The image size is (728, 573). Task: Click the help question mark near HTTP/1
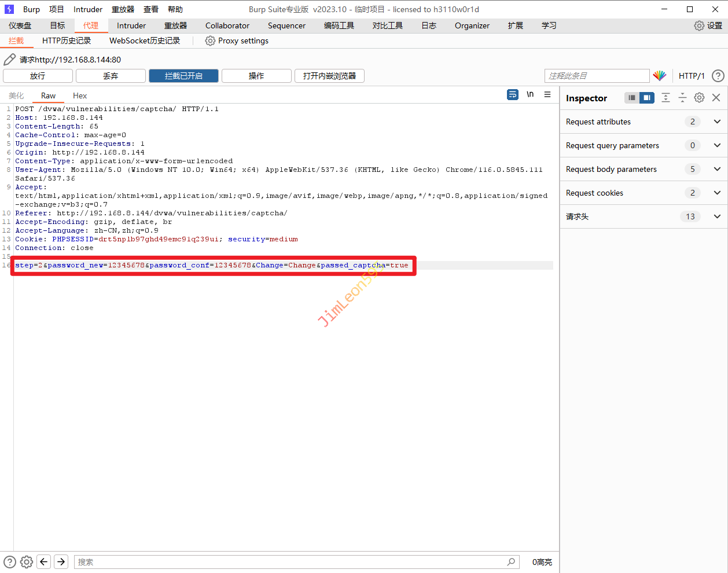click(718, 76)
